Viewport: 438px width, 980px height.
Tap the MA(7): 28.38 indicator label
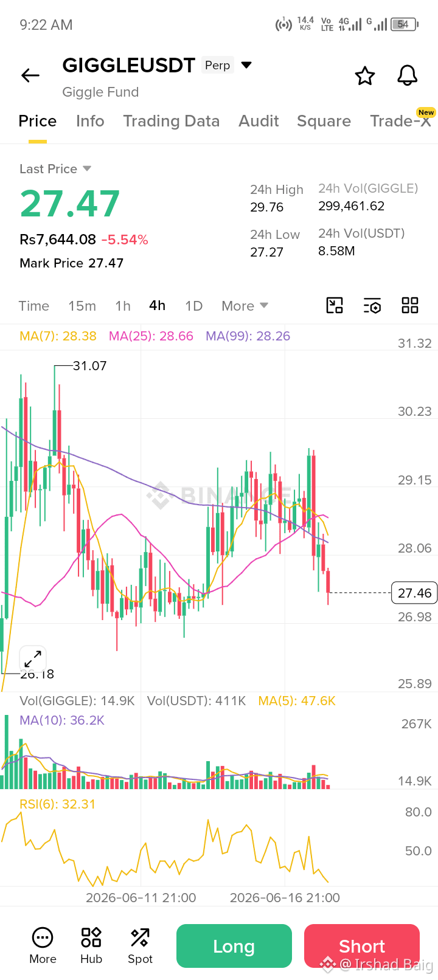(58, 336)
